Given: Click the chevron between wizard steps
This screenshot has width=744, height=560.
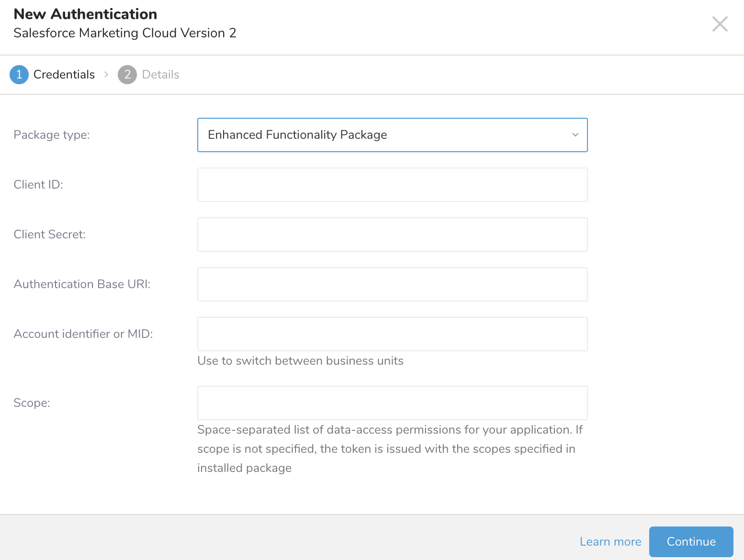Looking at the screenshot, I should click(x=106, y=75).
